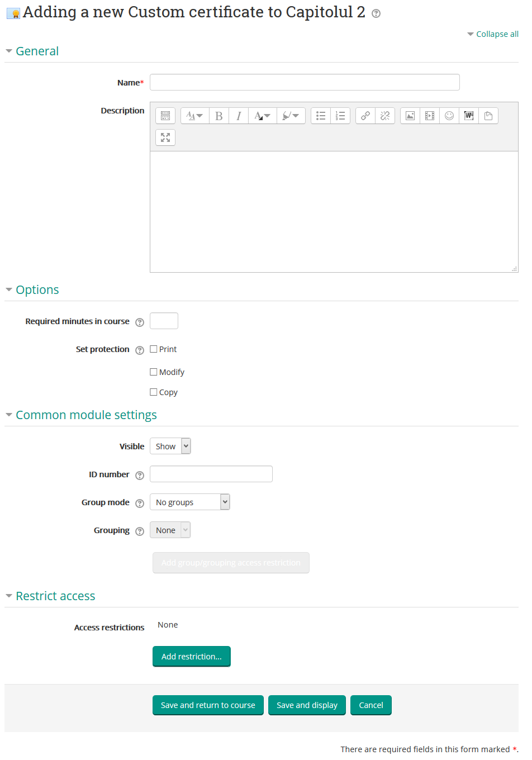This screenshot has width=532, height=760.
Task: Select the paste from Word icon
Action: point(468,116)
